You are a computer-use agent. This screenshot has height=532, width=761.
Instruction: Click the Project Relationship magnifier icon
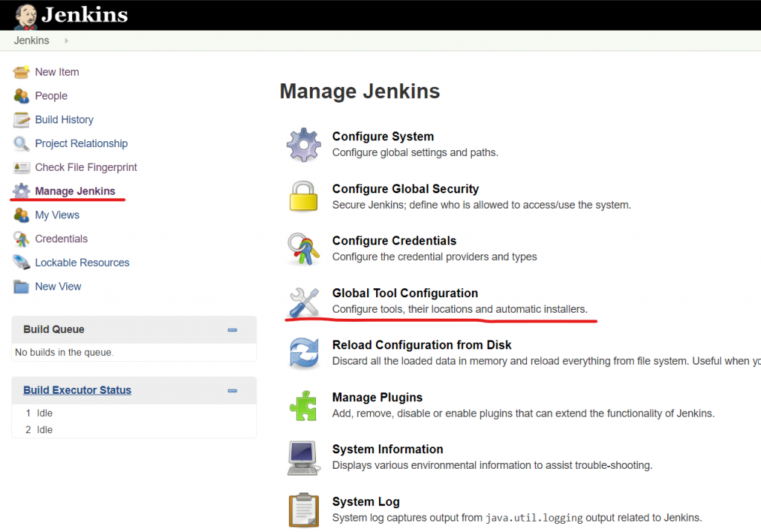(22, 143)
